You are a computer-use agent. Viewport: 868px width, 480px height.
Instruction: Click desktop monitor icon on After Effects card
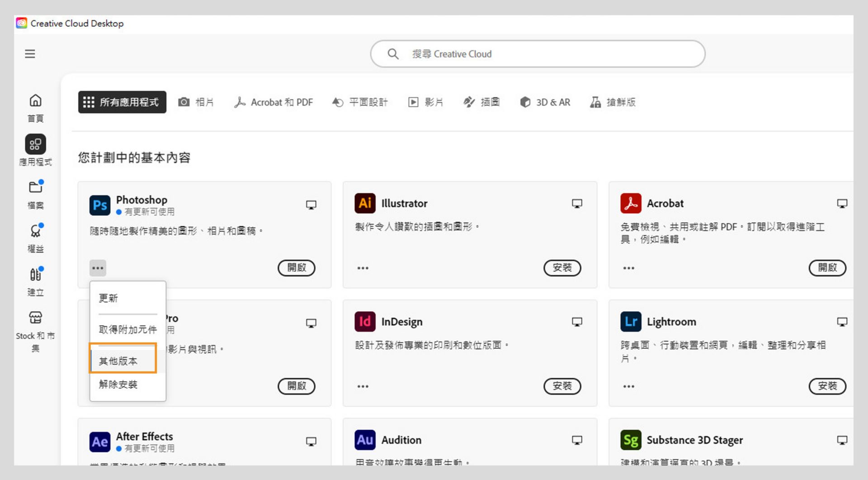click(311, 442)
